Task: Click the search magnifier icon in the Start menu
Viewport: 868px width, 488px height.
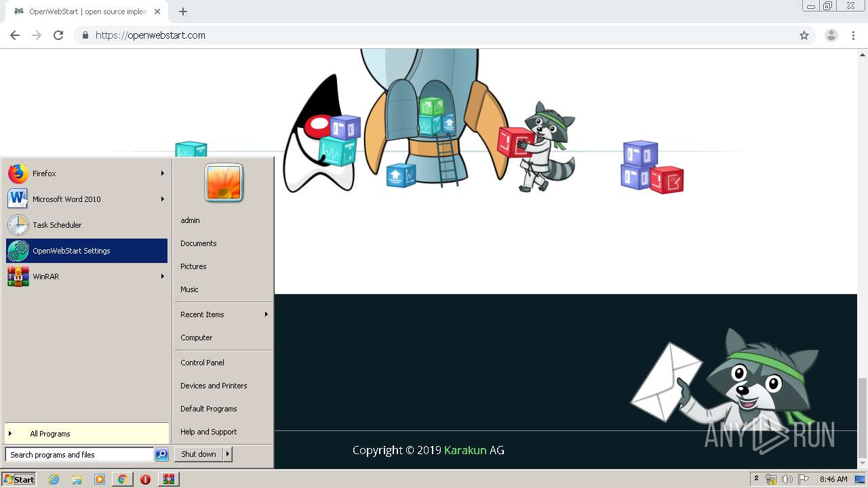Action: (x=161, y=455)
